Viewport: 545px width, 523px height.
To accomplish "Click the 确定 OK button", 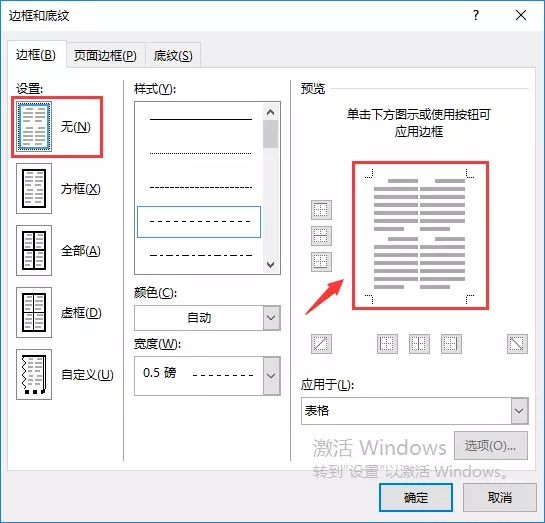I will 416,498.
